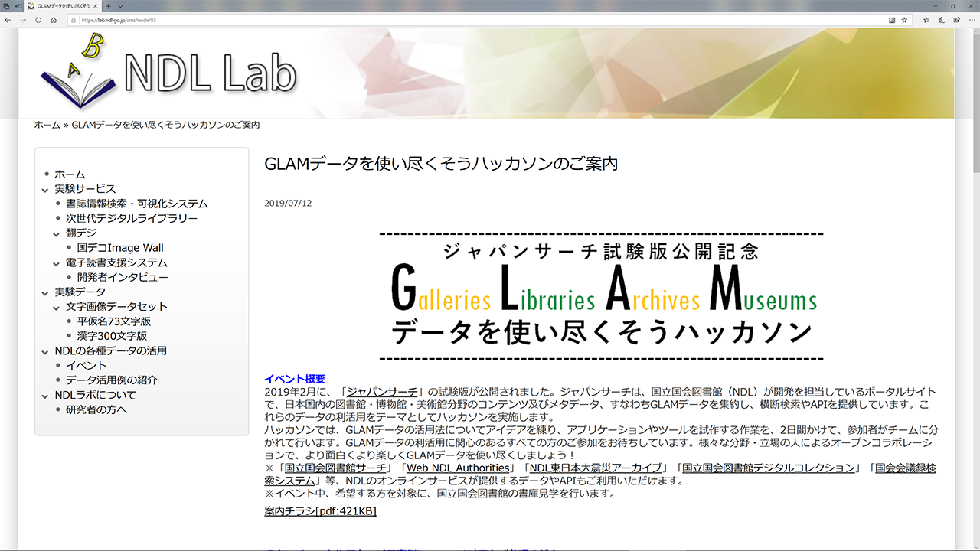Image resolution: width=980 pixels, height=551 pixels.
Task: Select the GLAMデータを使い尽くそう tab title
Action: [64, 6]
